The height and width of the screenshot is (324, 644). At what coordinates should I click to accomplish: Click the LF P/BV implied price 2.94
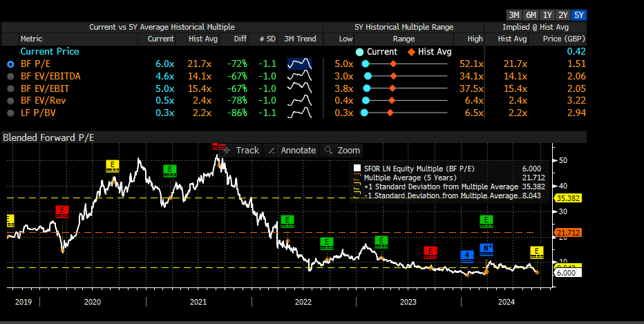(x=576, y=113)
